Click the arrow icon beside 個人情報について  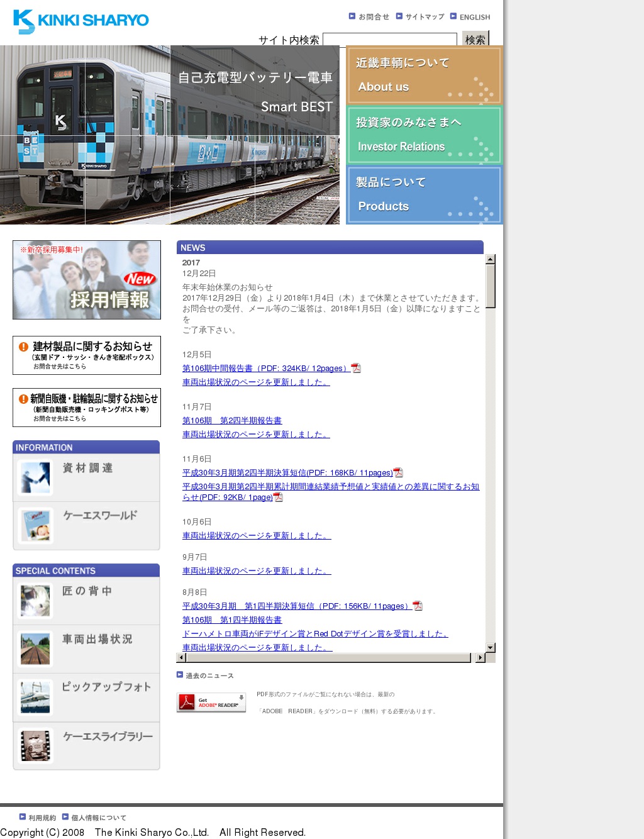point(65,817)
